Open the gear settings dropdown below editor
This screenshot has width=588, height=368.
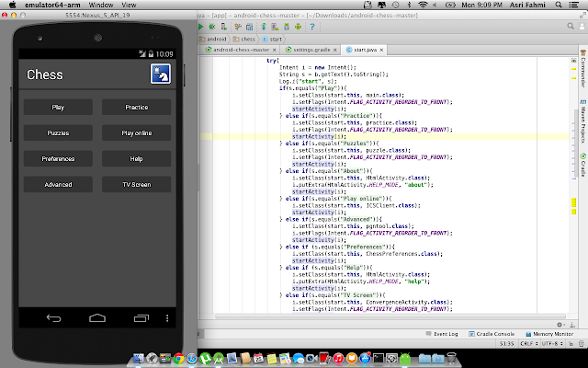560,325
